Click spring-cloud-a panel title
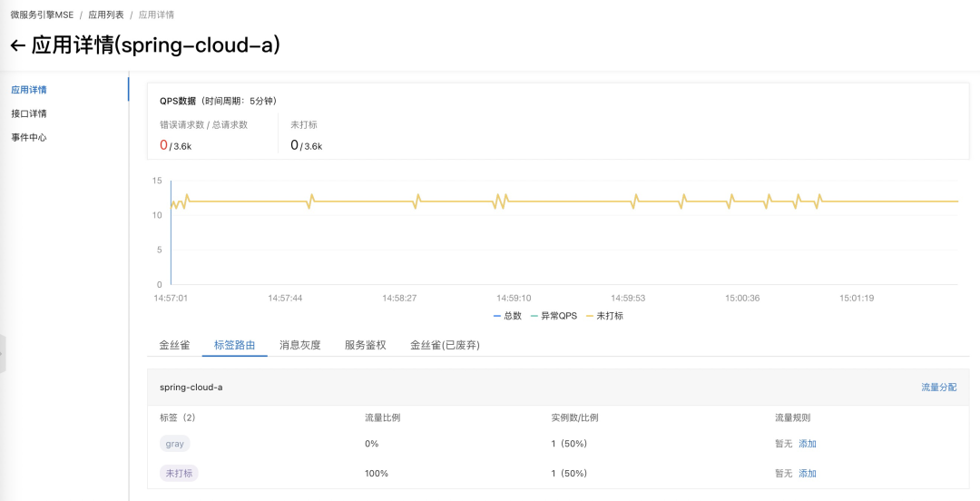Viewport: 980px width, 501px height. click(x=191, y=388)
